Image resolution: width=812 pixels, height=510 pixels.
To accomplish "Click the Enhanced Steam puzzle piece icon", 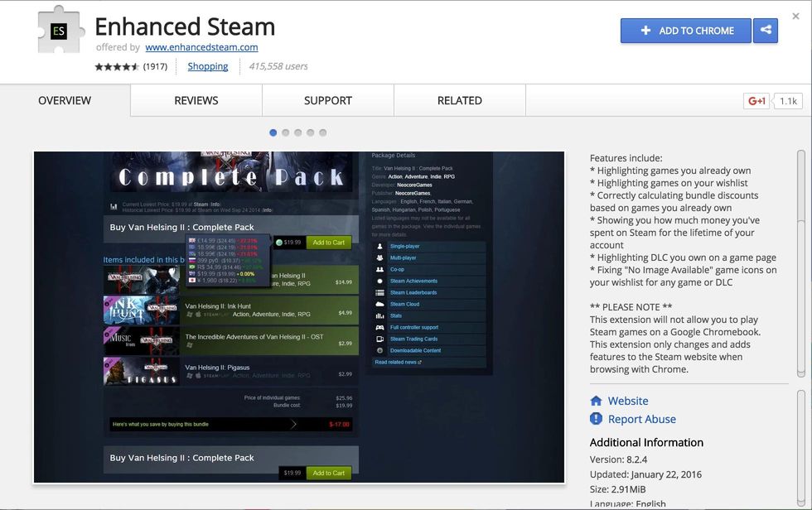I will pyautogui.click(x=60, y=31).
